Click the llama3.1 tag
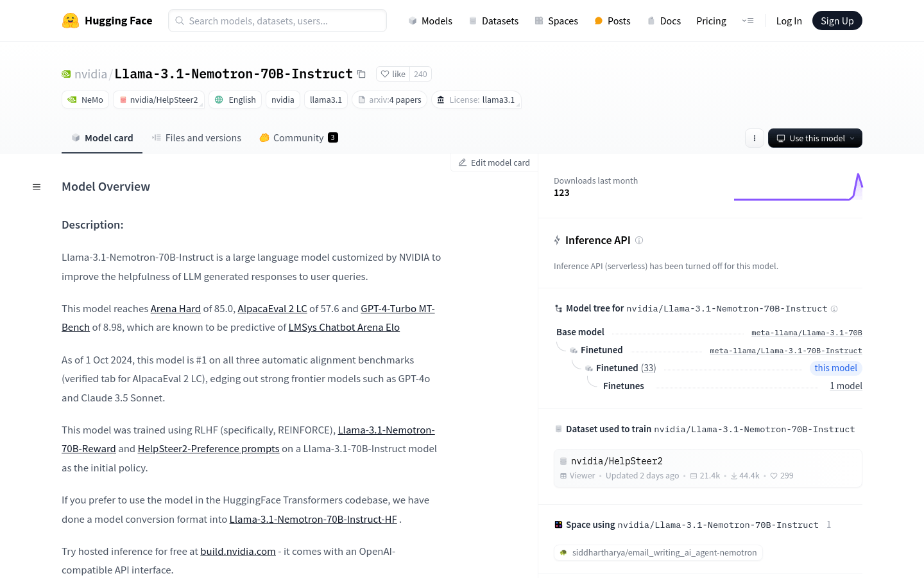Viewport: 924px width, 578px height. (x=326, y=100)
